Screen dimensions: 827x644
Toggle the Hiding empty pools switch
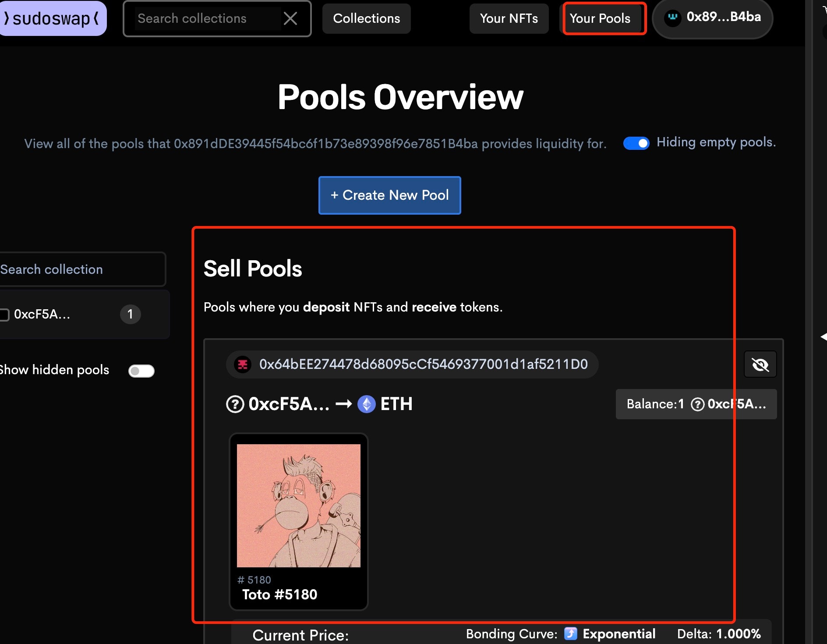(636, 143)
